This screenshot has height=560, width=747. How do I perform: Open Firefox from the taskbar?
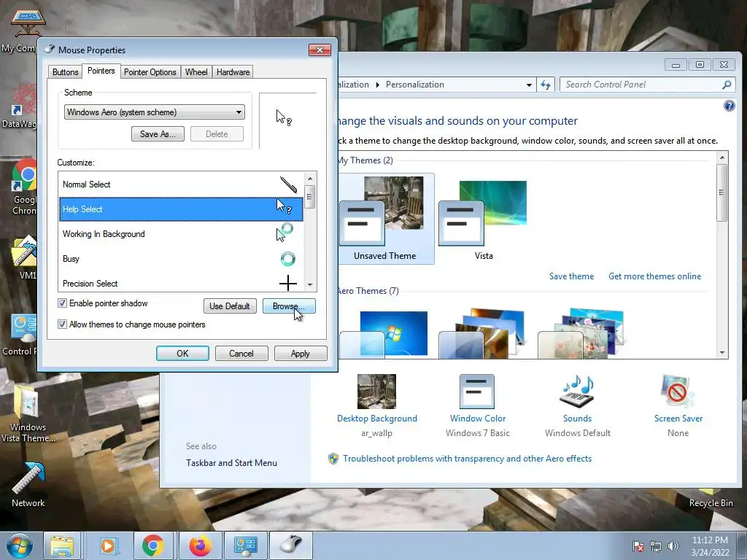(200, 545)
